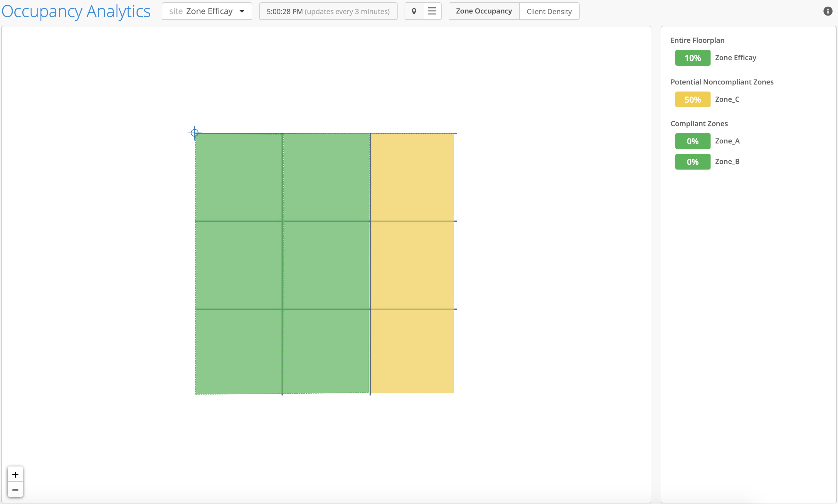Select Zone_B in compliant zones list
This screenshot has height=504, width=838.
pyautogui.click(x=727, y=162)
